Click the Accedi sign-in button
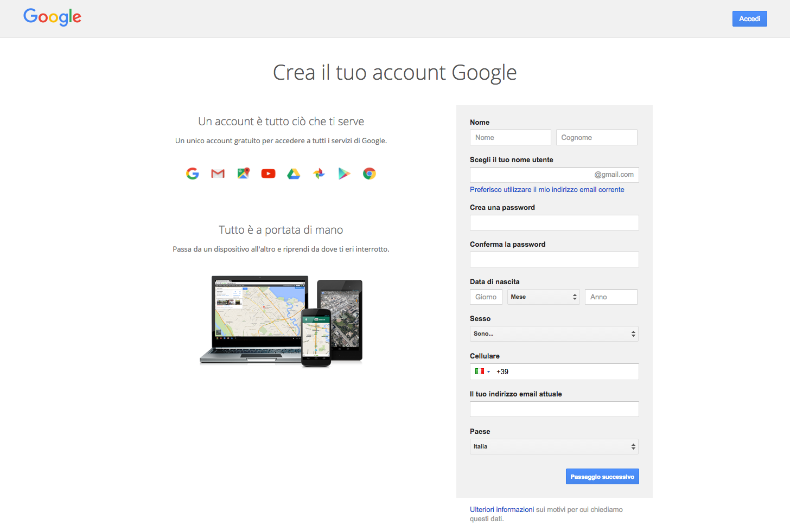 [x=749, y=18]
